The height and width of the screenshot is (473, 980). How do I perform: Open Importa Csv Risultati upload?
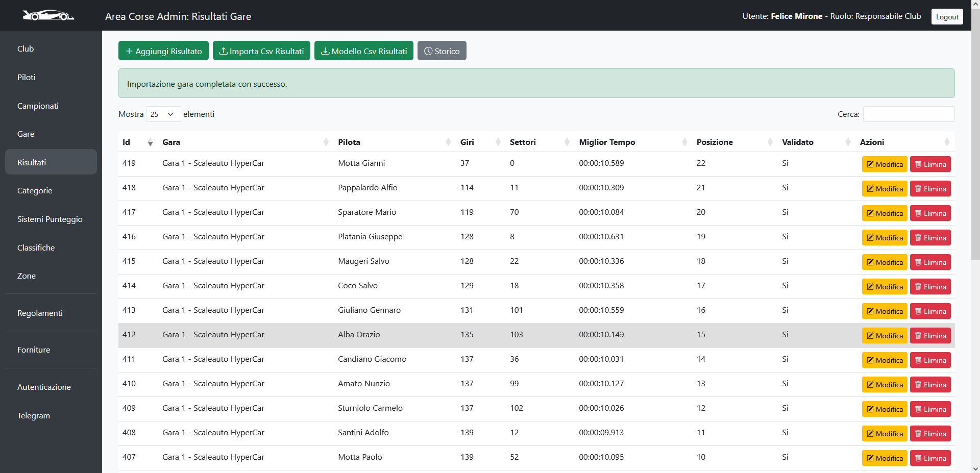(261, 51)
